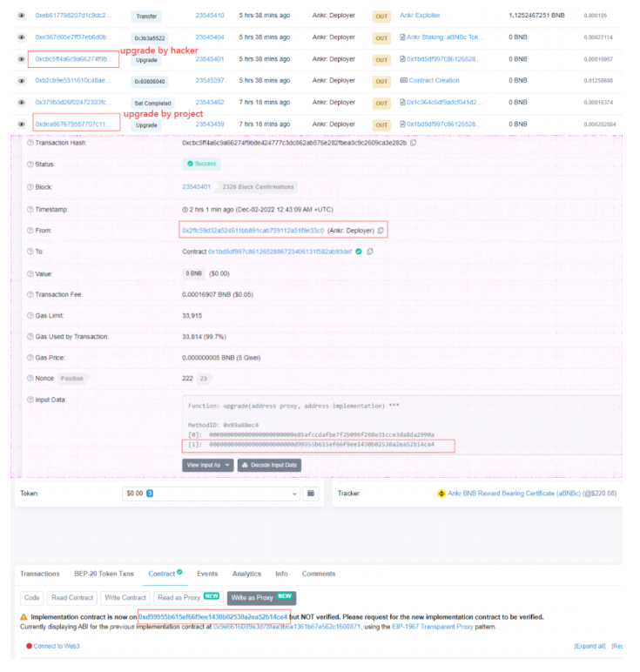Image resolution: width=640 pixels, height=672 pixels.
Task: Toggle eye icon on the 0xe367d05e7ff37eb6d0b row
Action: point(22,37)
